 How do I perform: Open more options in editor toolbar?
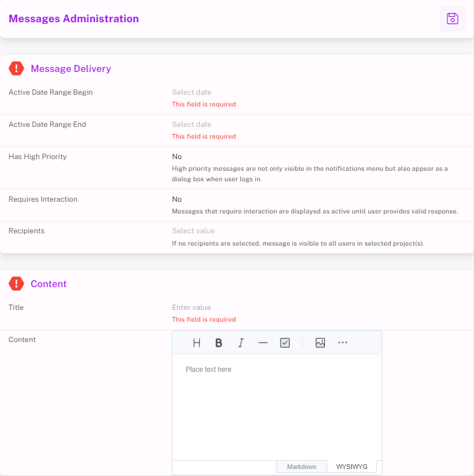[342, 343]
